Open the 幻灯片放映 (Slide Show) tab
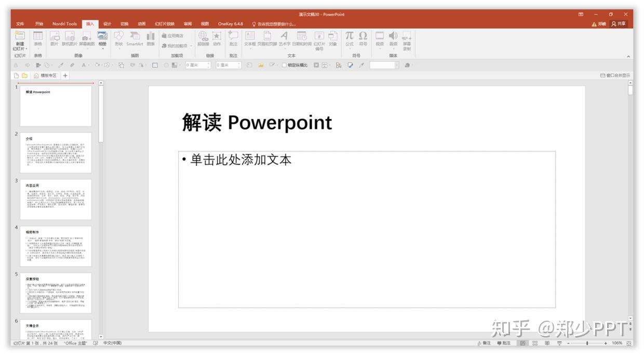 click(165, 24)
